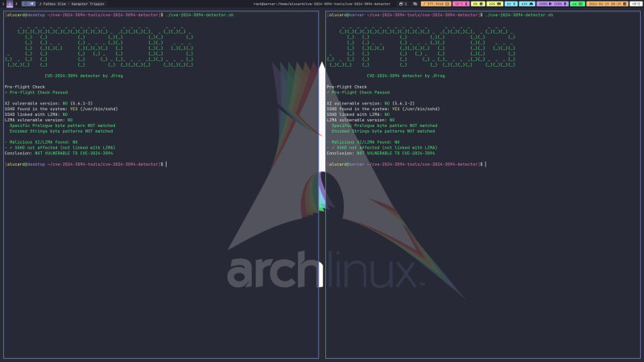Click the blue media control module
644x362 pixels.
point(28,4)
